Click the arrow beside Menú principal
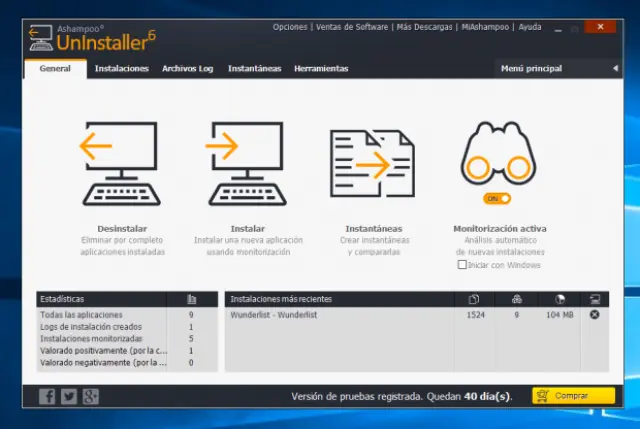Viewport: 640px width, 429px height. click(x=614, y=68)
